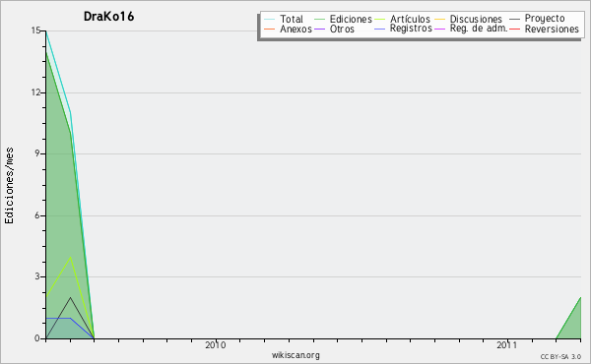Click the Ediciones/mes axis label
Viewport: 591px width, 364px height.
click(9, 186)
